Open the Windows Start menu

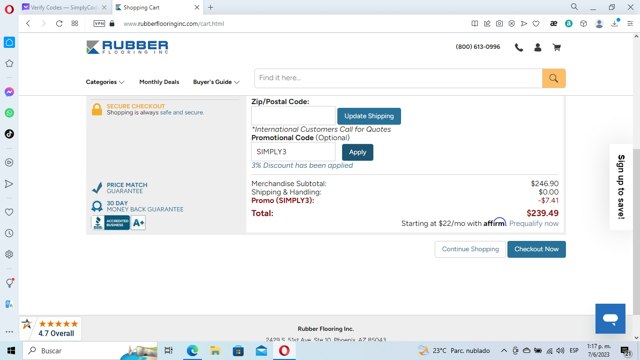(x=11, y=351)
